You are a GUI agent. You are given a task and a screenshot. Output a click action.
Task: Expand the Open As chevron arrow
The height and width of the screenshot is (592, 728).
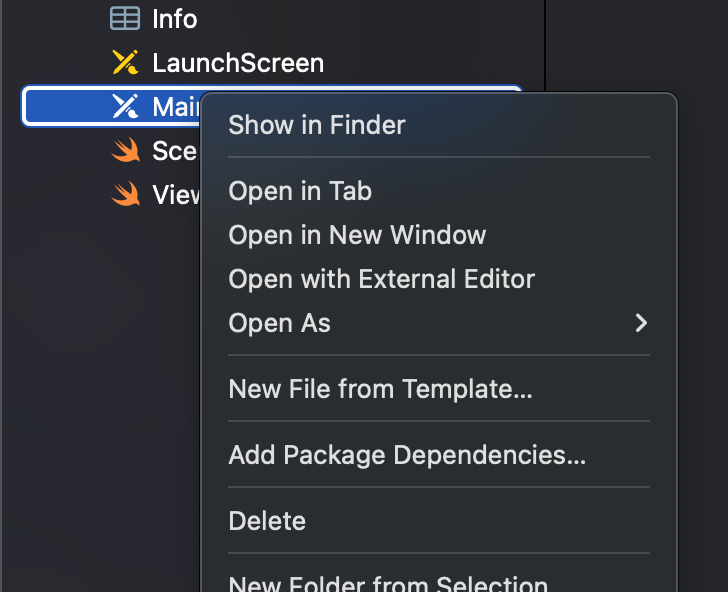(x=641, y=323)
